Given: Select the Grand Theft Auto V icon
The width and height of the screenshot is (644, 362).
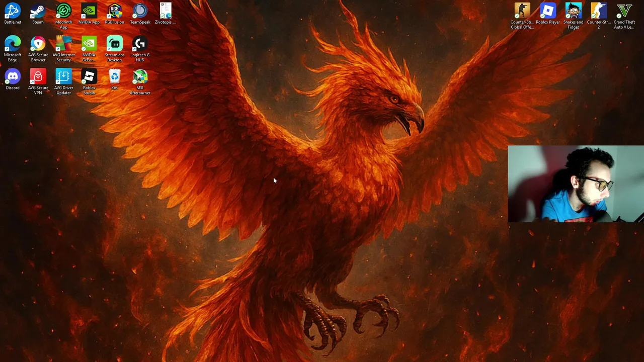Looking at the screenshot, I should tap(624, 16).
